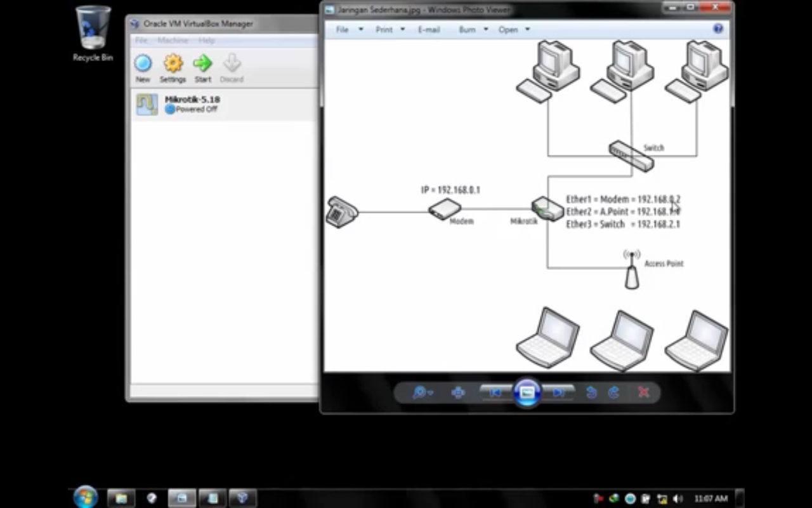
Task: Open Print menu in Photo Viewer
Action: click(x=384, y=29)
